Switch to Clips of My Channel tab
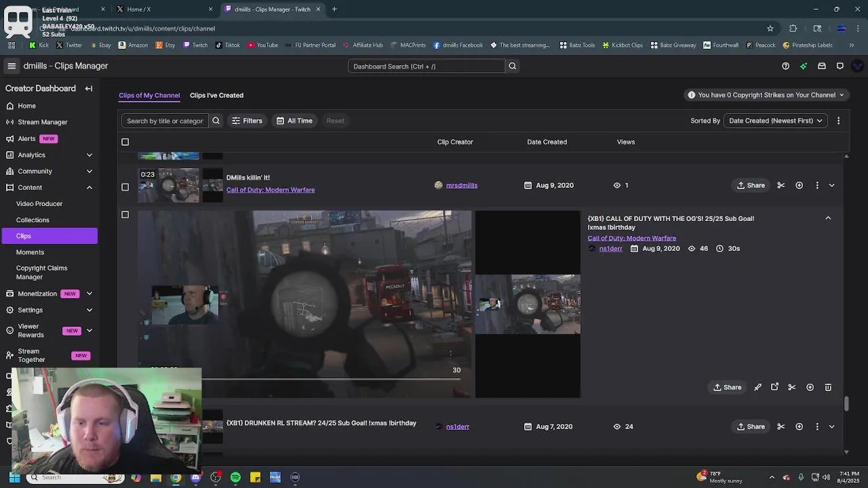Image resolution: width=868 pixels, height=488 pixels. pos(149,96)
